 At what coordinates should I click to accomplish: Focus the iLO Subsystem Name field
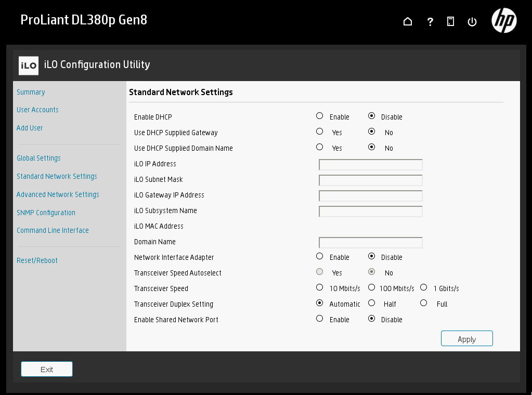(370, 212)
